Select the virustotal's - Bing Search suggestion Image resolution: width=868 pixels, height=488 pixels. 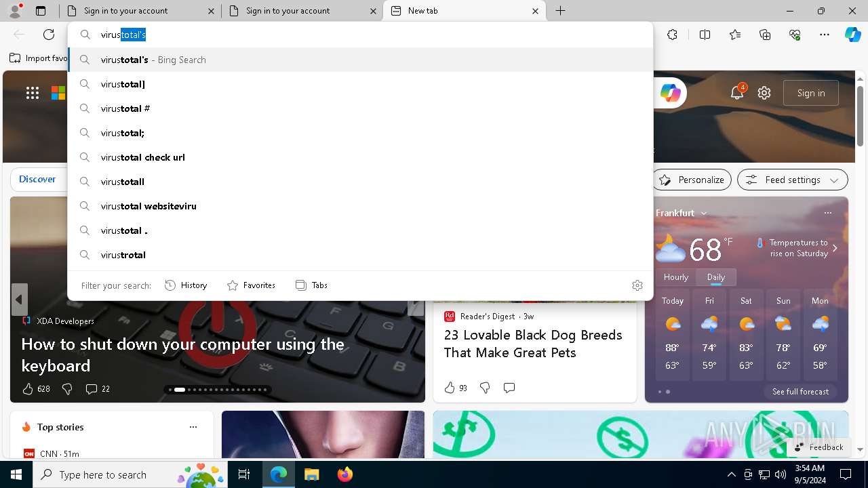[x=361, y=60]
